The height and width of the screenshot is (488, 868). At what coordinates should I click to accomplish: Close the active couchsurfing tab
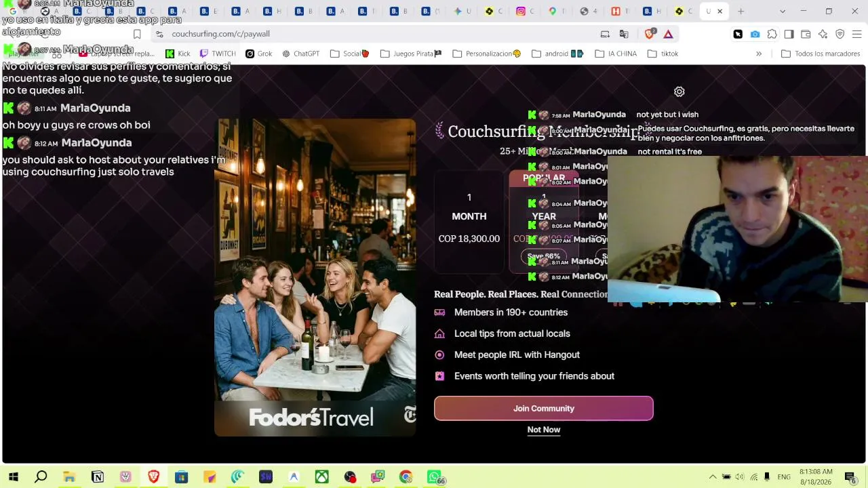pyautogui.click(x=719, y=11)
